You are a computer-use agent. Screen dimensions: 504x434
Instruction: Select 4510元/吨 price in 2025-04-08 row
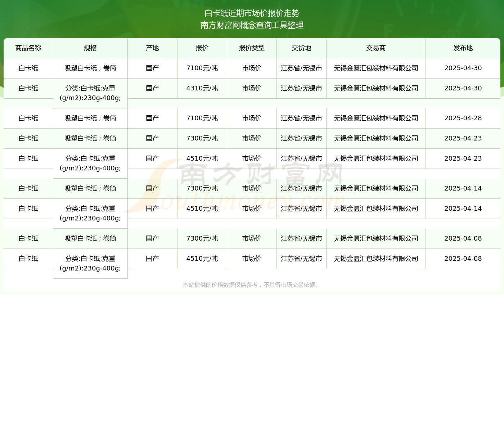202,259
